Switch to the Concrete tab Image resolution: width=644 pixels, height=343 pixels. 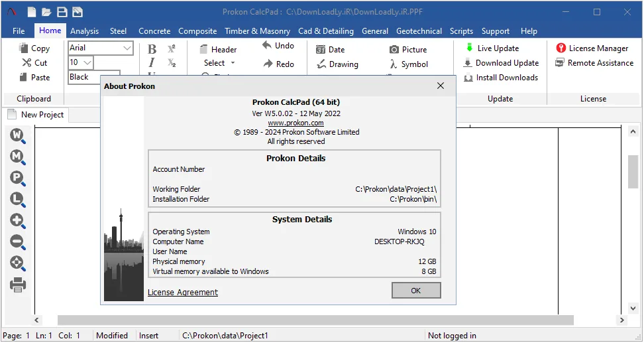(x=154, y=31)
